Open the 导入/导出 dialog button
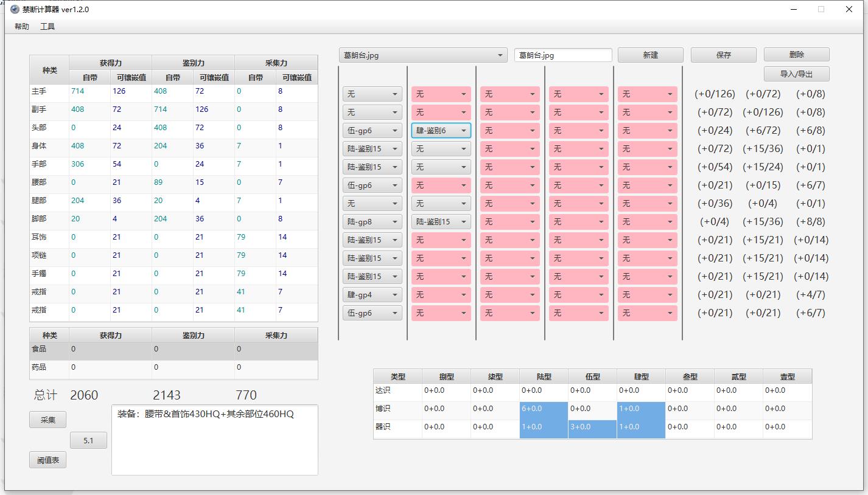This screenshot has width=868, height=495. [796, 74]
